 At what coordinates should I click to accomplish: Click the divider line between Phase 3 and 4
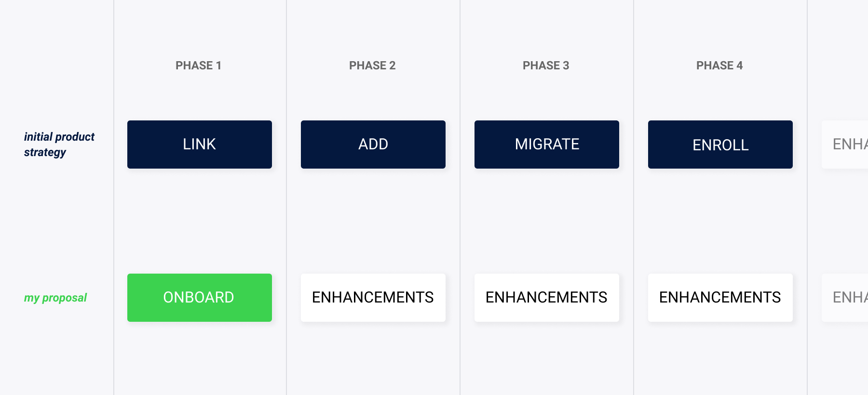pos(634,197)
